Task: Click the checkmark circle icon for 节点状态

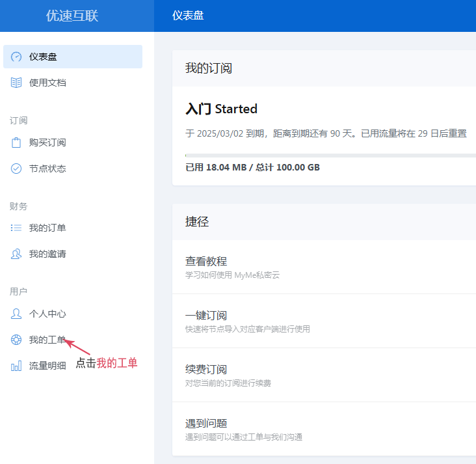Action: tap(16, 169)
